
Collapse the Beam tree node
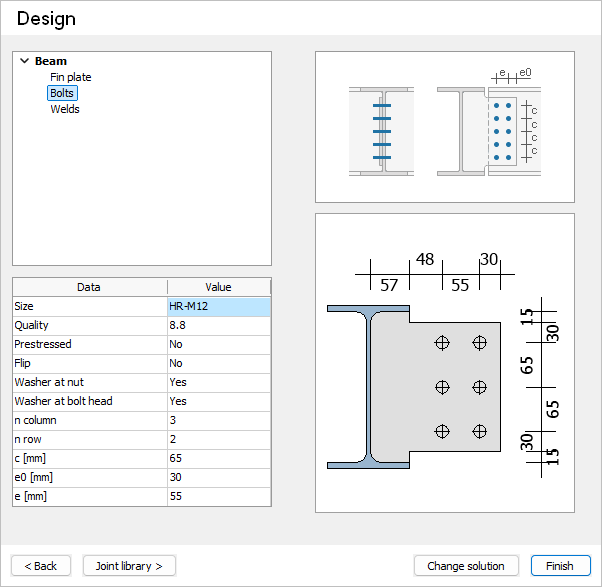(25, 61)
